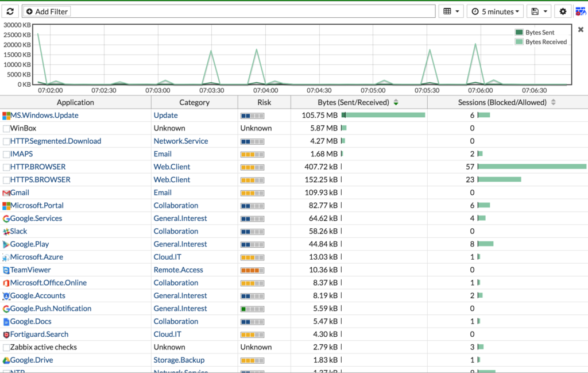Click the Slack application icon

coord(6,232)
